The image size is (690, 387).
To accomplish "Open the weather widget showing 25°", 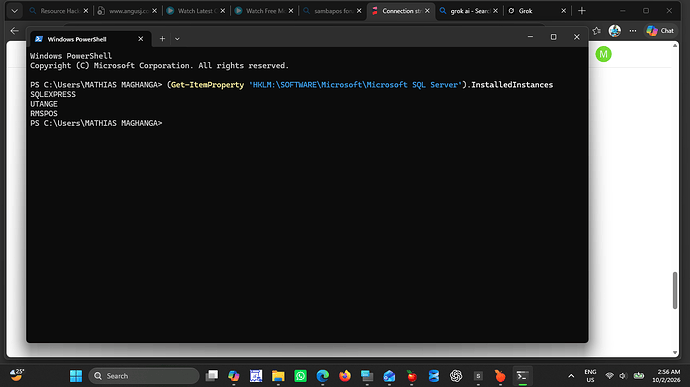I will point(17,375).
